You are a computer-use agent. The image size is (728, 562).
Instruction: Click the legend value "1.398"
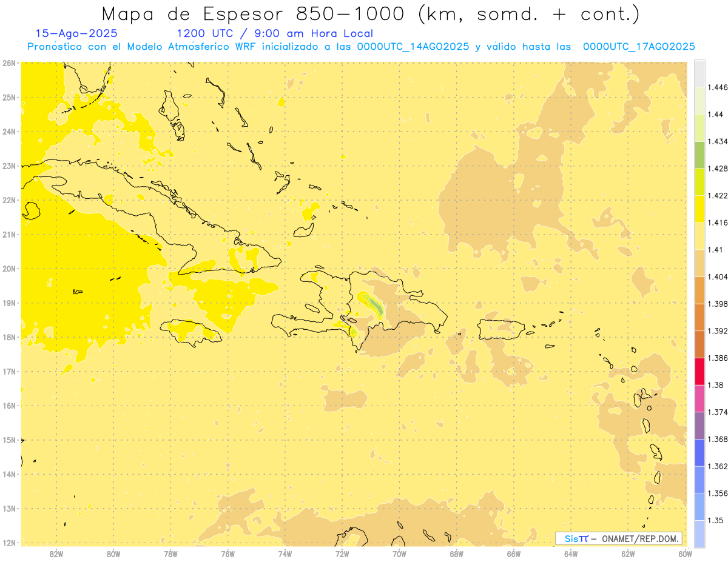[717, 304]
